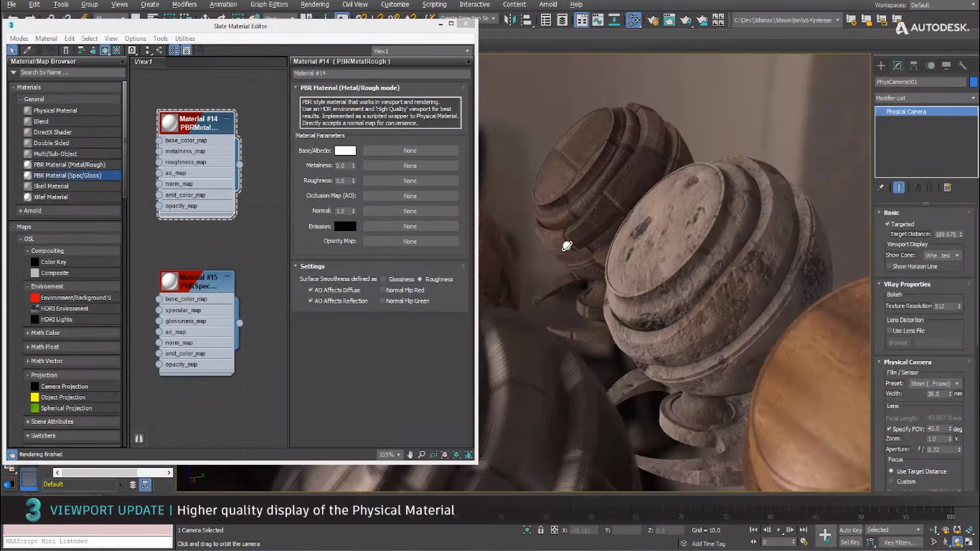Switch to the View1 tab
The width and height of the screenshot is (980, 551).
(x=143, y=62)
